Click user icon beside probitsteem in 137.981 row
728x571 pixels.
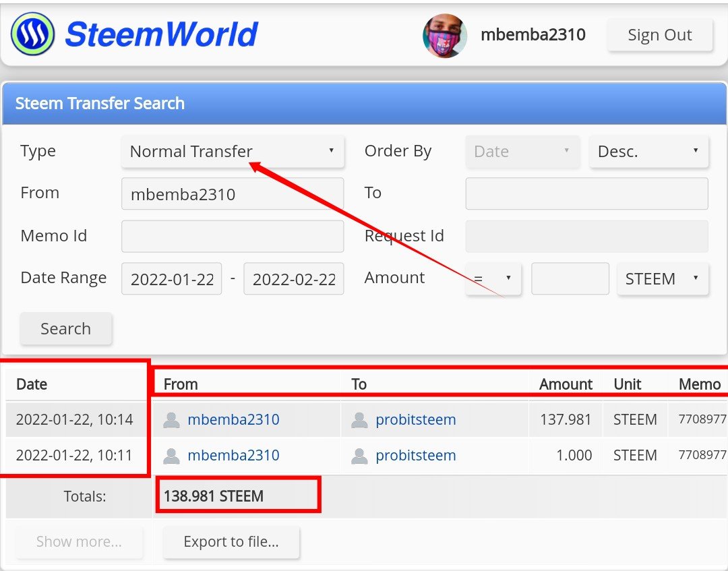(x=359, y=420)
